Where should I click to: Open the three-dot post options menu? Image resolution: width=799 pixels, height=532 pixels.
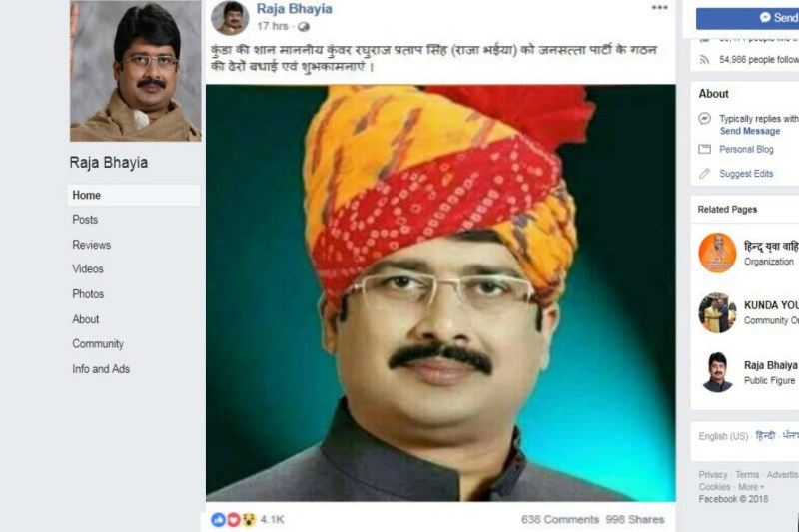[659, 8]
